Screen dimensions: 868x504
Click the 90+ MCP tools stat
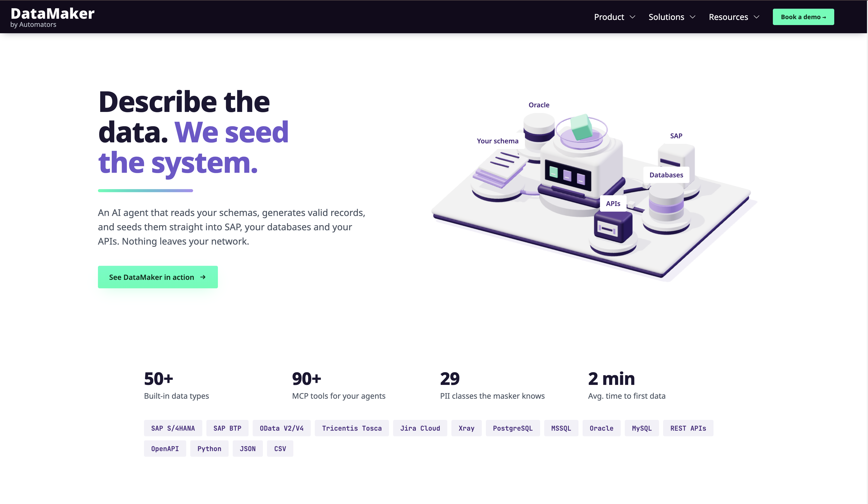click(x=339, y=385)
